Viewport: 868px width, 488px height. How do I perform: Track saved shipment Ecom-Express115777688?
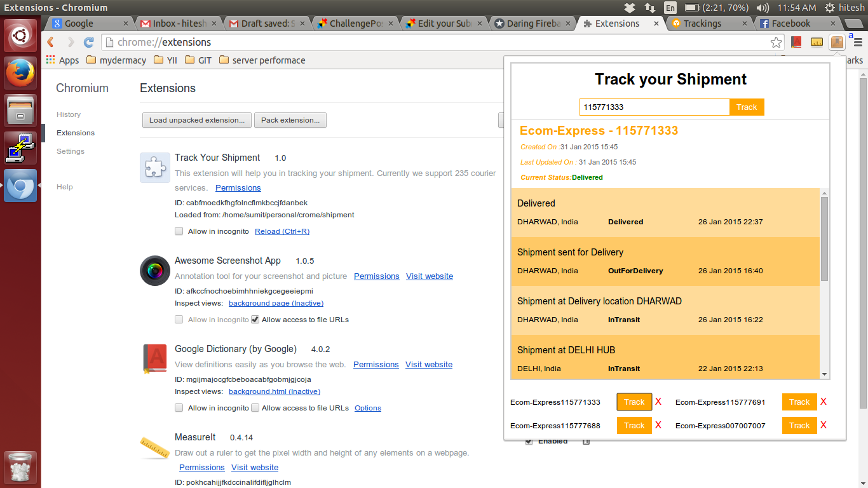(x=634, y=425)
